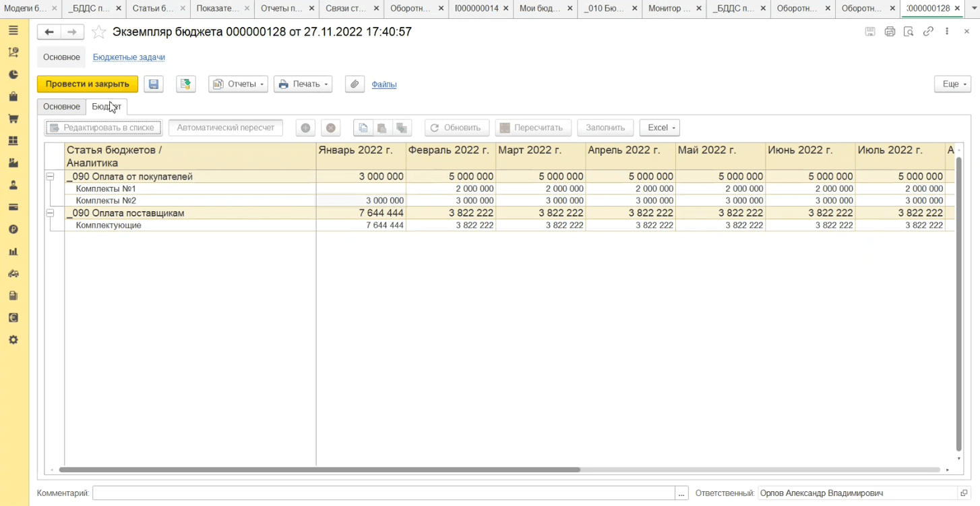Go forward with the right arrow button
The width and height of the screenshot is (980, 506).
(72, 32)
